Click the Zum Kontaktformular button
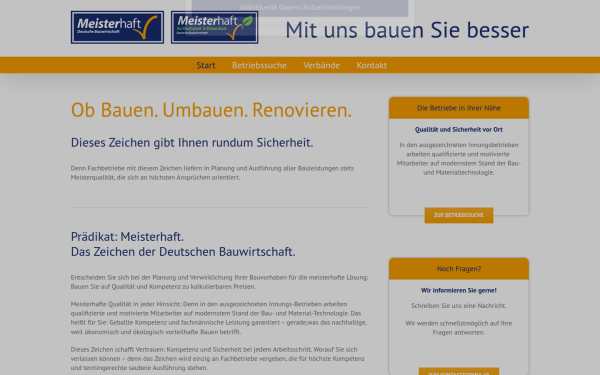Image resolution: width=600 pixels, height=375 pixels. coord(459,372)
